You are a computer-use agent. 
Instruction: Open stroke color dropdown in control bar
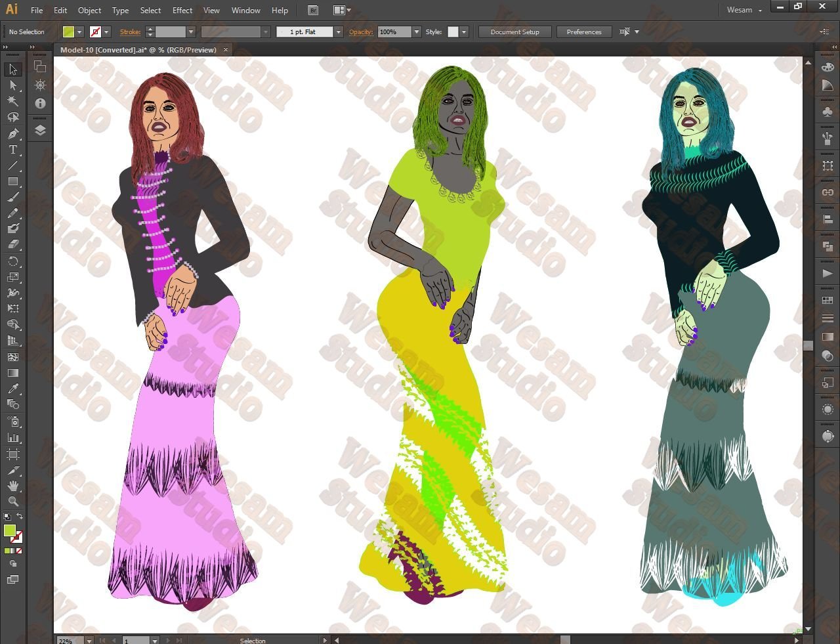click(x=106, y=32)
